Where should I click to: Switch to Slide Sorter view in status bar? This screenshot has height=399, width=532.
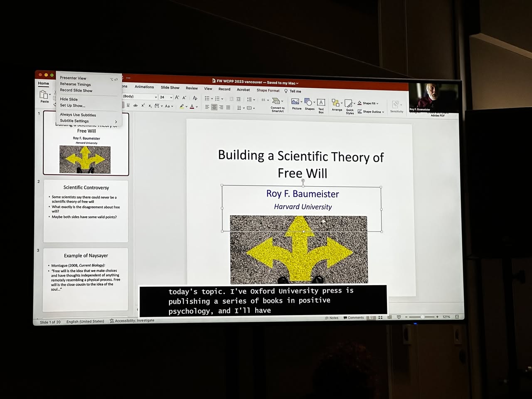(380, 317)
